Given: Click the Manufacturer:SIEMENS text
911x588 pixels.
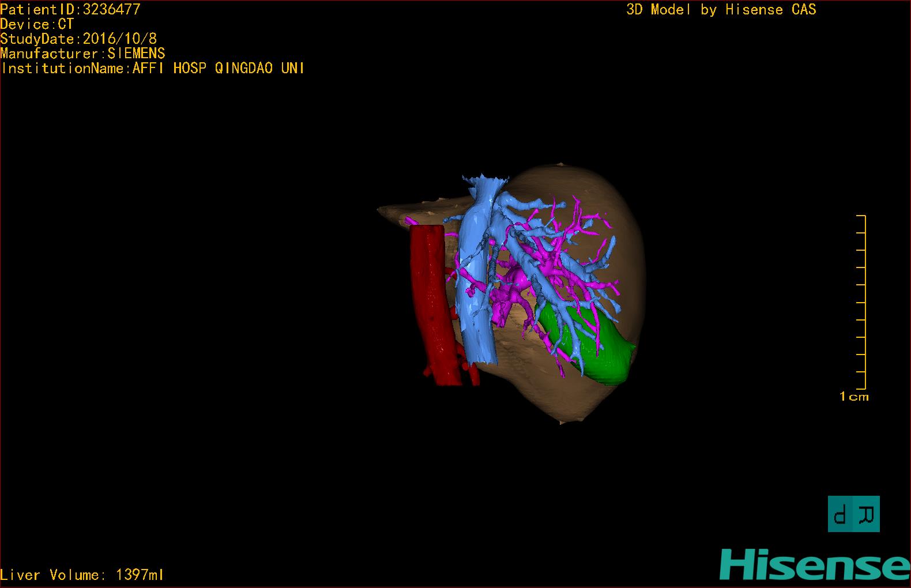Looking at the screenshot, I should tap(82, 54).
